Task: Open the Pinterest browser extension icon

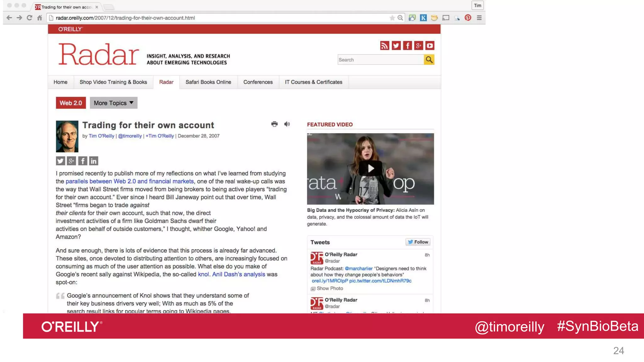Action: (x=468, y=18)
